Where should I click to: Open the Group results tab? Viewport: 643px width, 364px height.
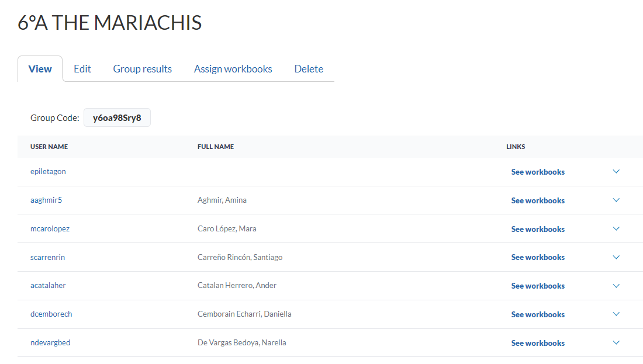(143, 69)
